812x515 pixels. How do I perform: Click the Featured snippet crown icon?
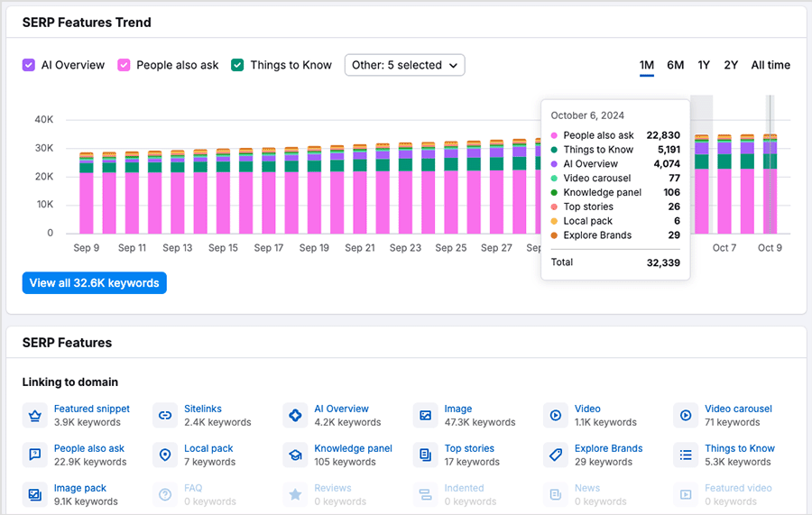(x=34, y=416)
